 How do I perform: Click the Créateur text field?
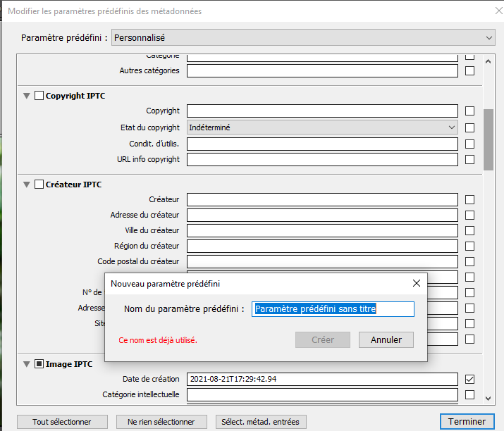(x=322, y=200)
